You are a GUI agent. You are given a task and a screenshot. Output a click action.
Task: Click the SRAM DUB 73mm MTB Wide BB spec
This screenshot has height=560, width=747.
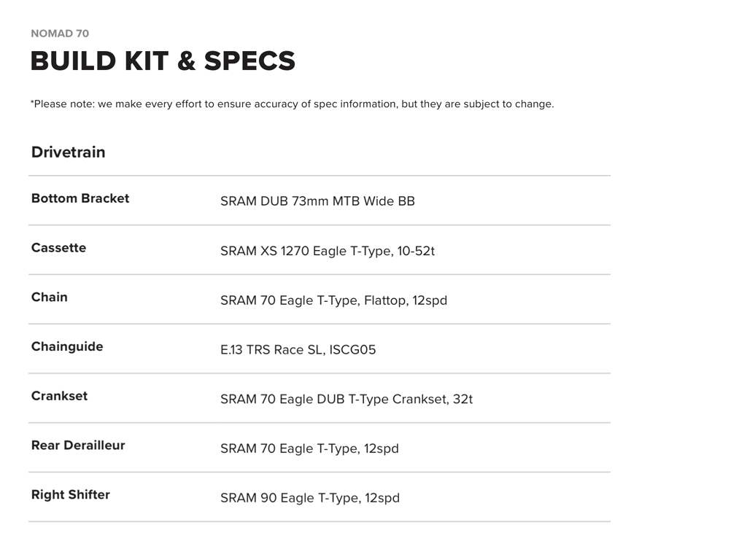(x=317, y=201)
